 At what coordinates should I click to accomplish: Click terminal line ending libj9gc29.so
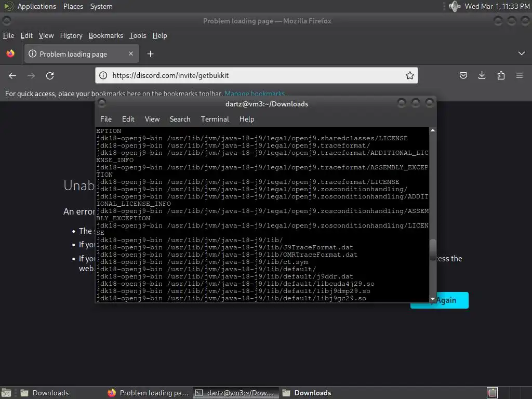point(231,298)
